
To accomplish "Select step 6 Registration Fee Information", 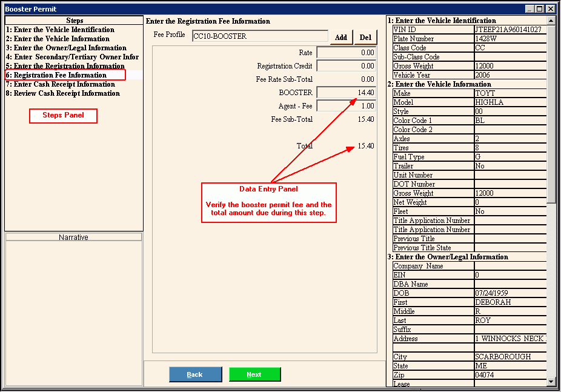I will pos(56,75).
